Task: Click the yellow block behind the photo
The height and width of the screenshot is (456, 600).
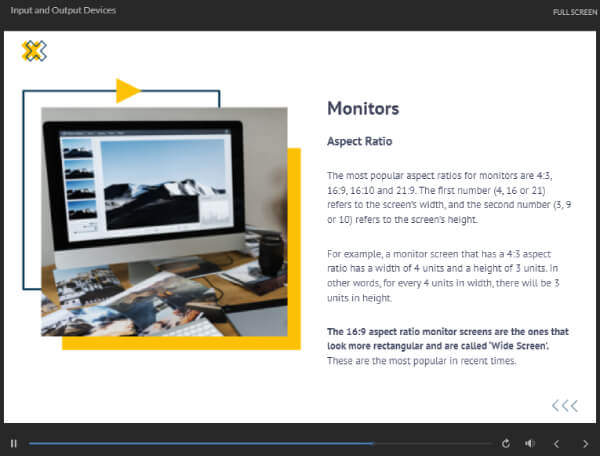Action: coord(294,250)
